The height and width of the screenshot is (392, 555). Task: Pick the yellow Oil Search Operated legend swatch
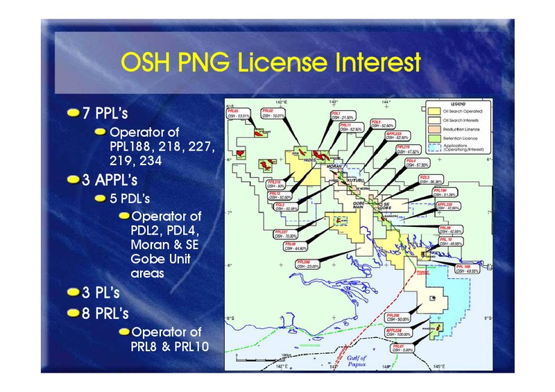(x=434, y=111)
